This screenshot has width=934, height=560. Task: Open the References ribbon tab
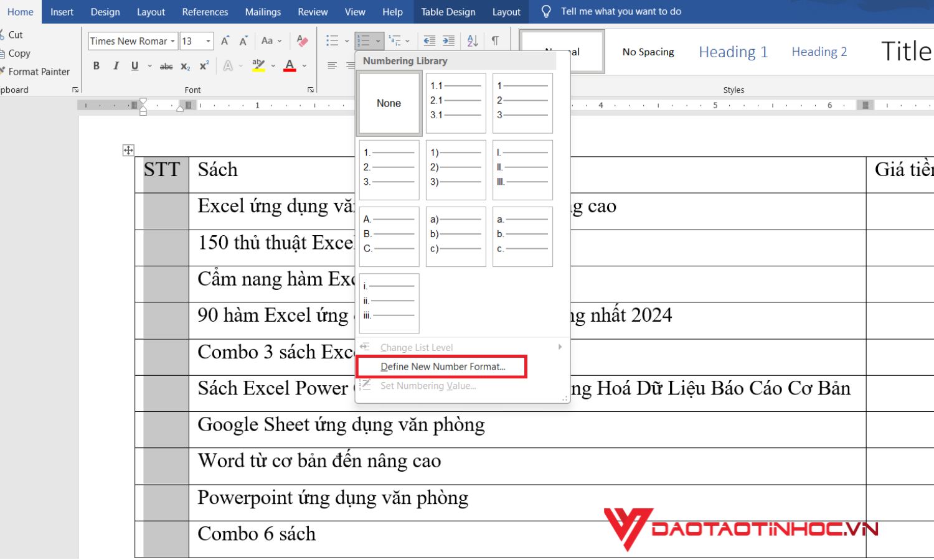coord(205,11)
